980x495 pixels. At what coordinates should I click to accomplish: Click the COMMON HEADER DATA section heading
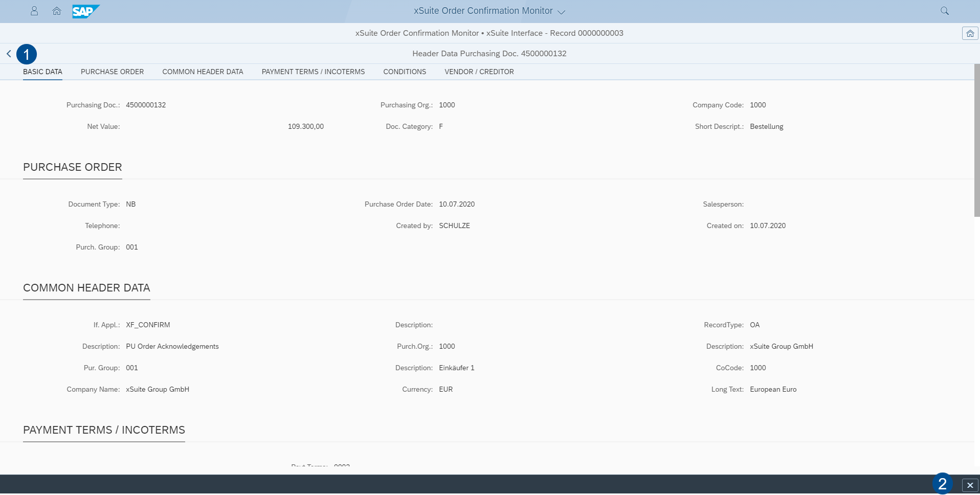[x=86, y=288]
